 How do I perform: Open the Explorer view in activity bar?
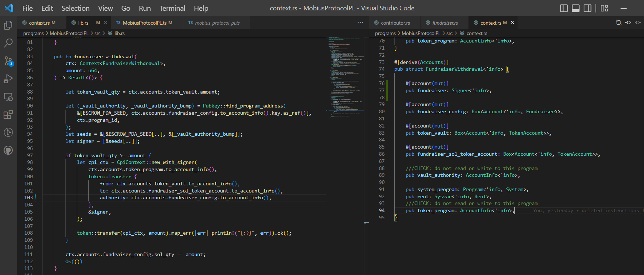pos(8,25)
